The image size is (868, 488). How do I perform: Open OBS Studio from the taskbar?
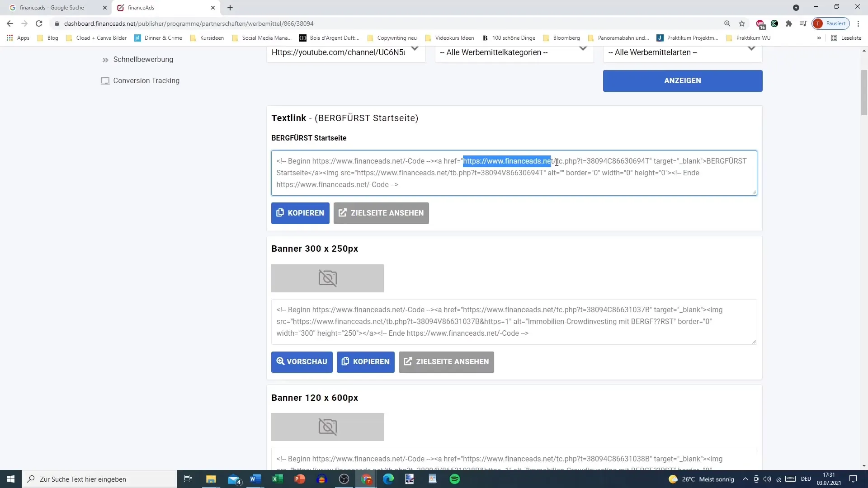tap(344, 479)
